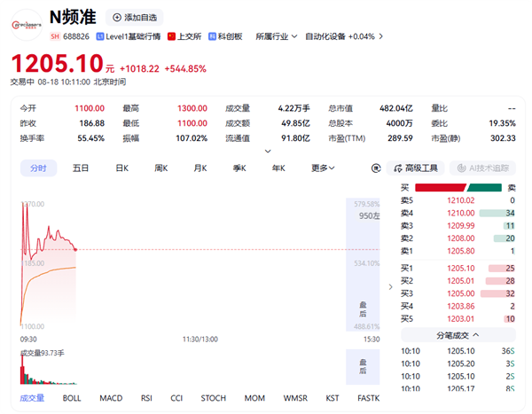Select the WMSR indicator
532x414 pixels.
pyautogui.click(x=295, y=398)
